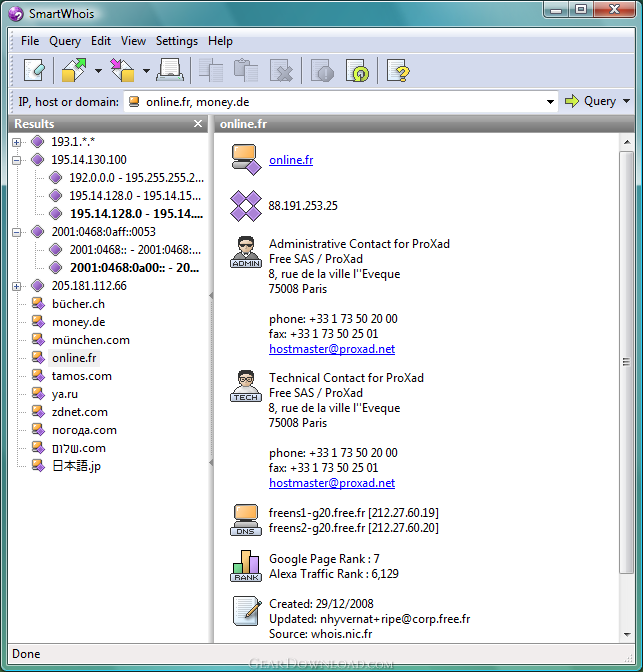The height and width of the screenshot is (672, 643).
Task: Close the Results panel
Action: 198,124
